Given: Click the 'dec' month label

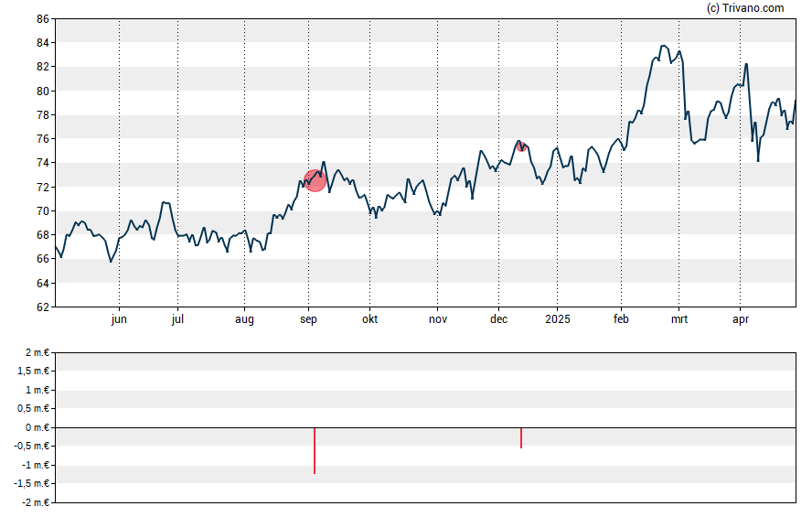Looking at the screenshot, I should [x=498, y=319].
